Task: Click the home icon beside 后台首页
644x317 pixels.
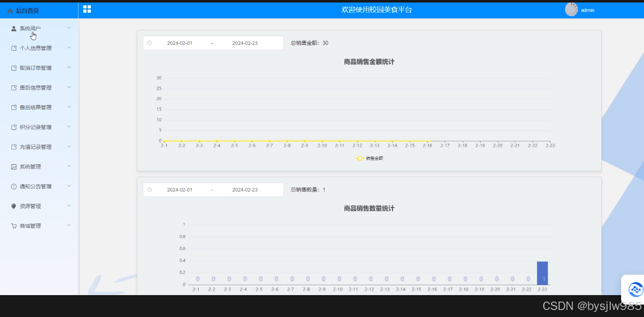Action: click(x=10, y=10)
